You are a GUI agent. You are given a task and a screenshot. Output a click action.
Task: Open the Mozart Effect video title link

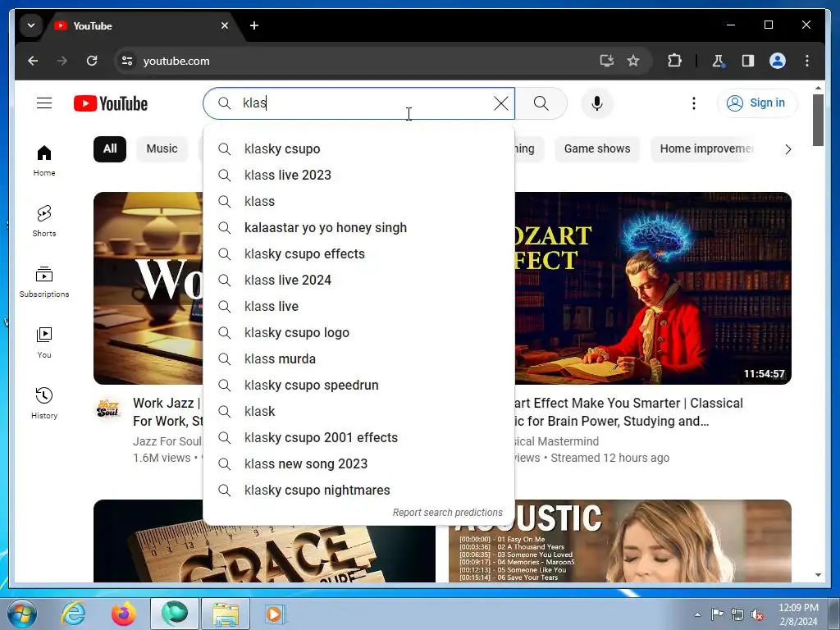[x=628, y=412]
